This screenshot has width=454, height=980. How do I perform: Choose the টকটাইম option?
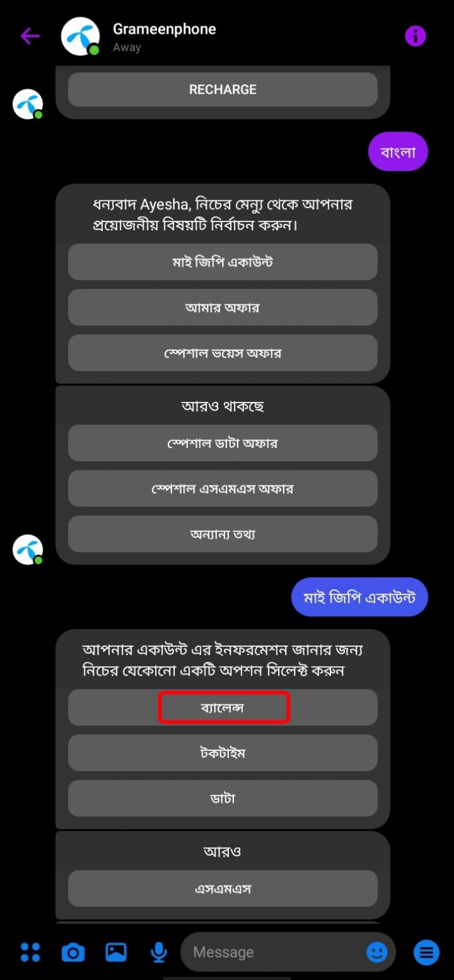click(x=223, y=753)
